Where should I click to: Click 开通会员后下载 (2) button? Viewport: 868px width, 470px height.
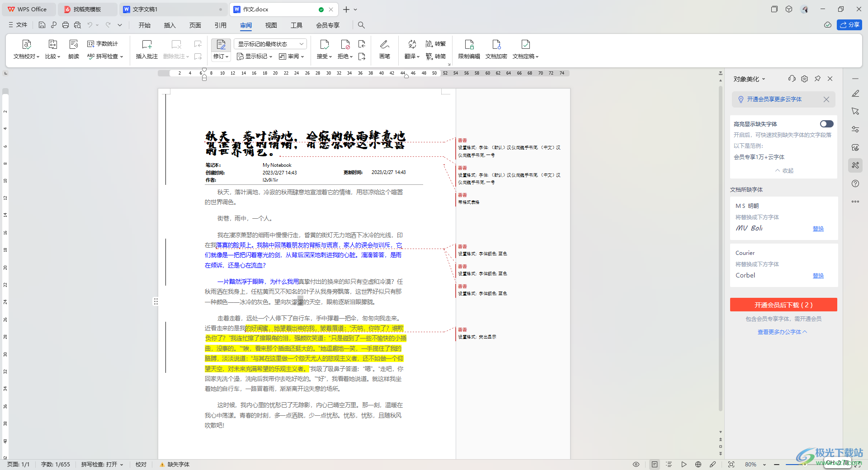point(783,305)
